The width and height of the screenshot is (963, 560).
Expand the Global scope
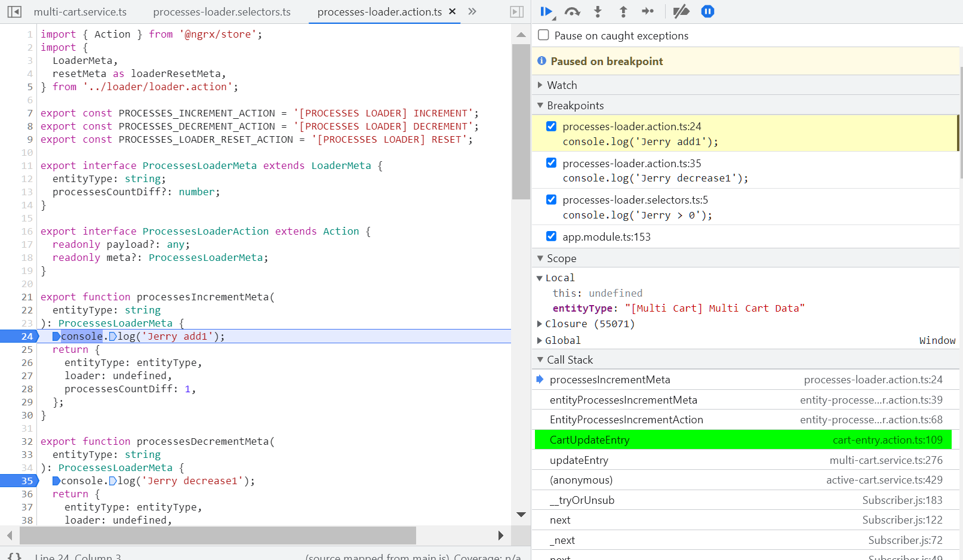click(540, 340)
